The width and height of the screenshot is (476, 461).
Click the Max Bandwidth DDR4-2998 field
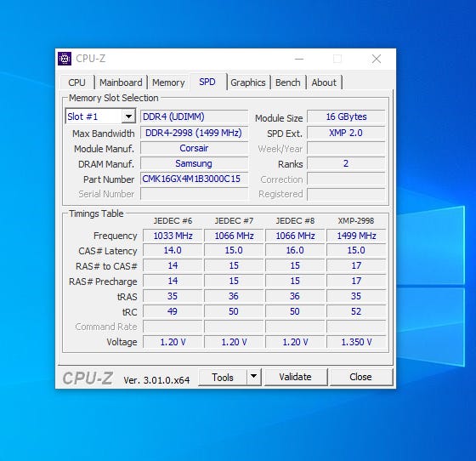(x=195, y=133)
